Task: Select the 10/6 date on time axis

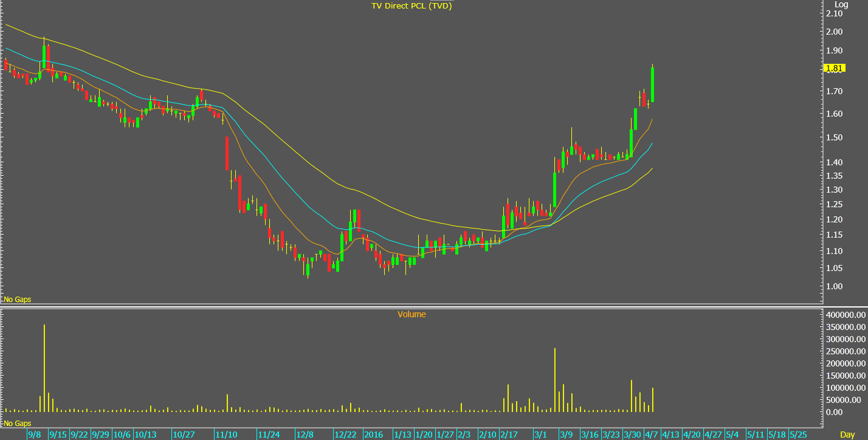Action: click(122, 435)
